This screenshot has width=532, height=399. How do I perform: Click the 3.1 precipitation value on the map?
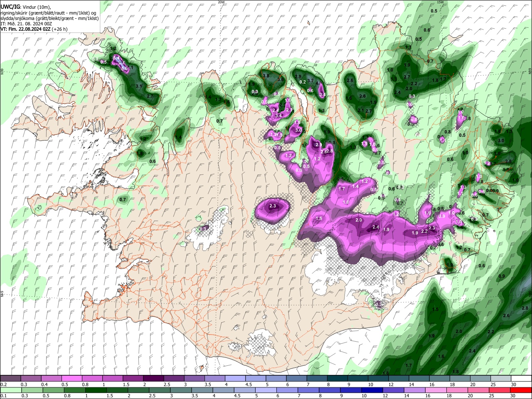(x=139, y=86)
